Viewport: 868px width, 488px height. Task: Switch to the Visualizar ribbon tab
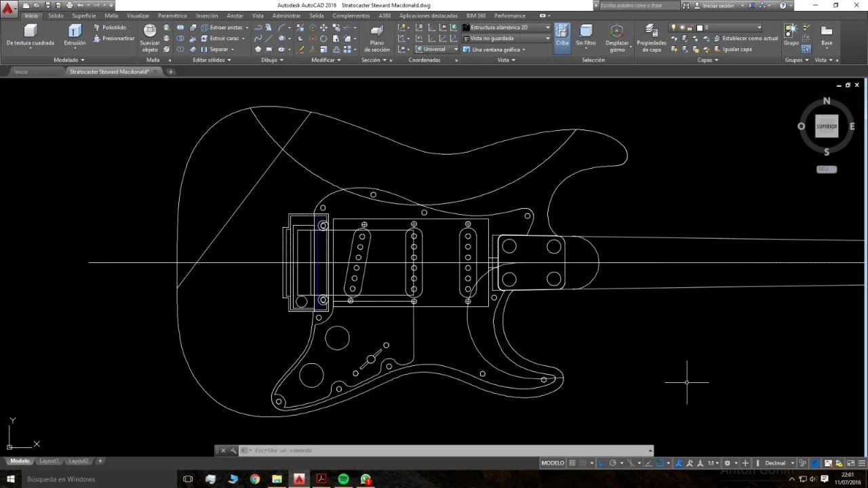138,16
